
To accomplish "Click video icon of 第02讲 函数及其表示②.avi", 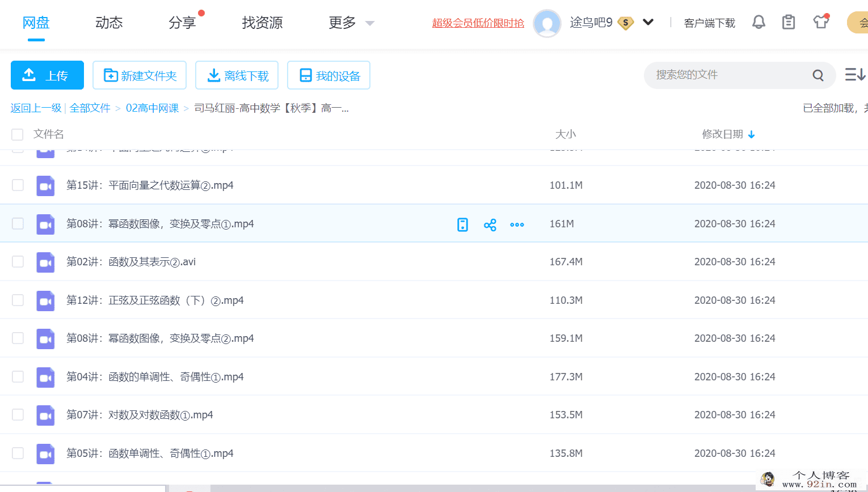I will coord(45,262).
